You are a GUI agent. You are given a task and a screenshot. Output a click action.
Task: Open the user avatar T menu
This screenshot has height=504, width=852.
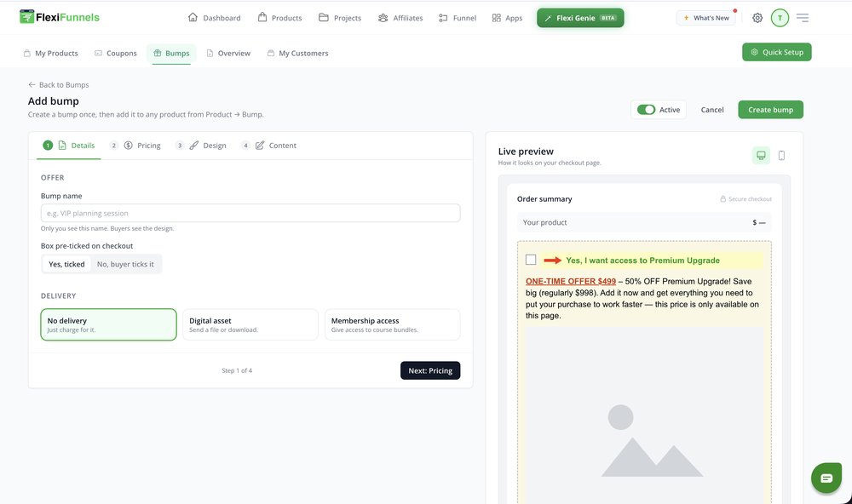780,18
